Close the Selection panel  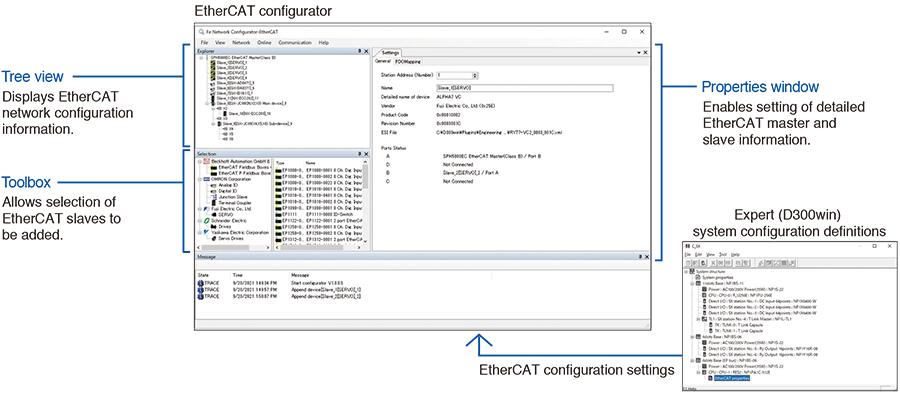click(366, 154)
